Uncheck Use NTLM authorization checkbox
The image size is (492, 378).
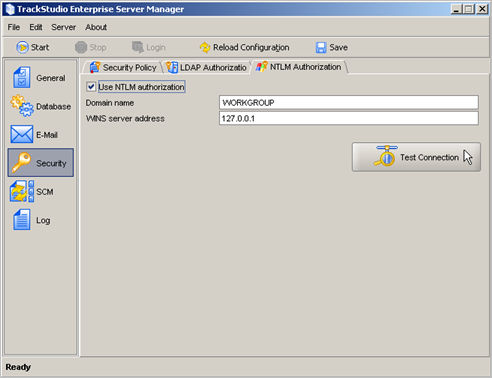(x=91, y=87)
